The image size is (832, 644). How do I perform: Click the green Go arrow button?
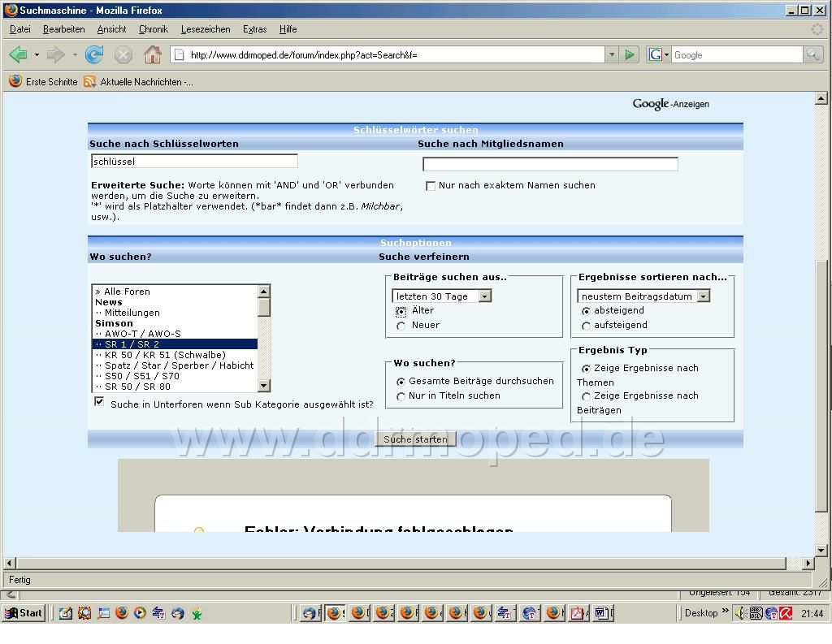[x=630, y=55]
